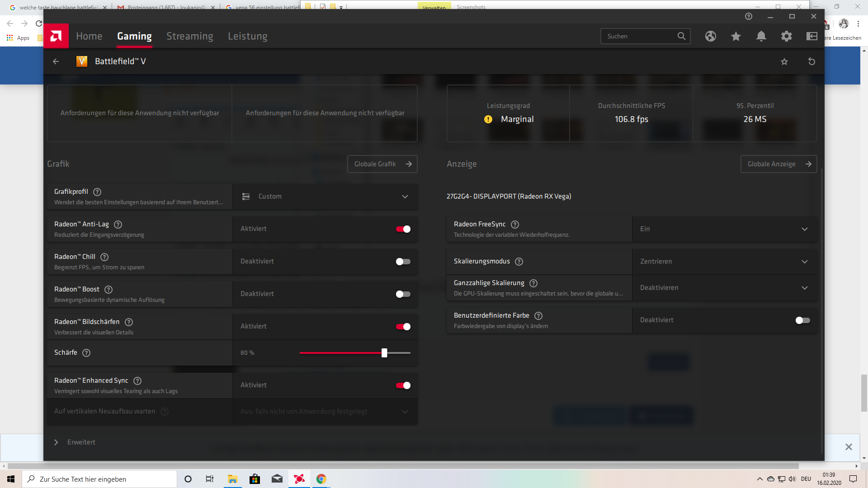Screen dimensions: 868x488
Task: Switch to the Home tab
Action: tap(89, 36)
